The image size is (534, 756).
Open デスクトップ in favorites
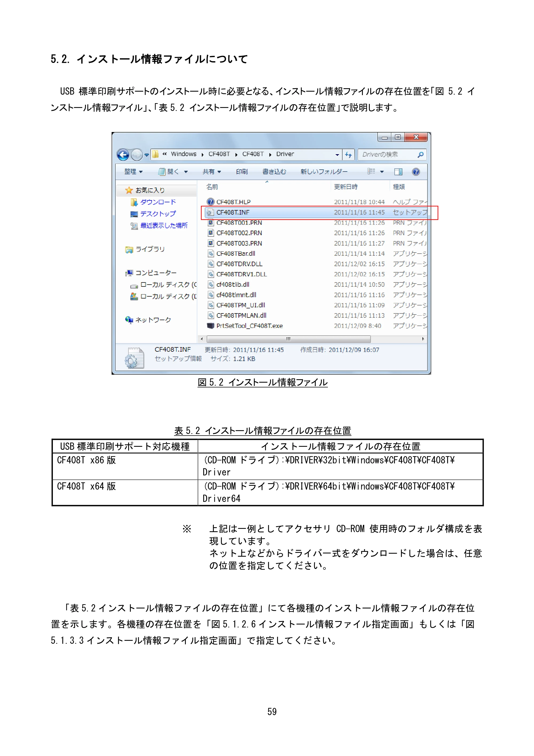(x=158, y=214)
